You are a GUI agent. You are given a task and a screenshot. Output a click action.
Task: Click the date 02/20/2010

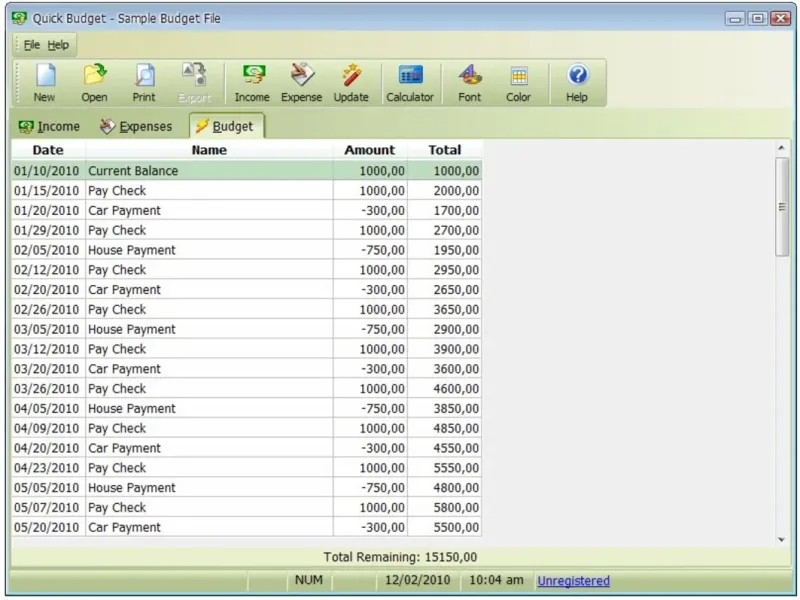[x=46, y=290]
